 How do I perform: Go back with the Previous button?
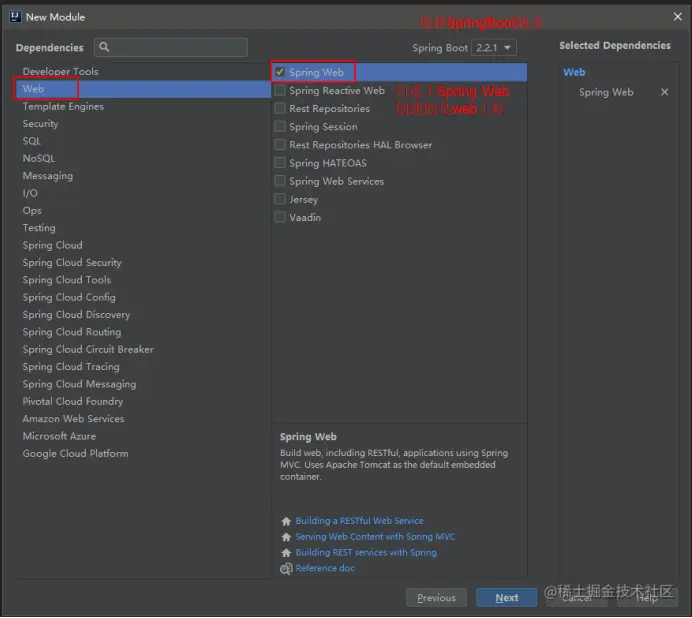pos(436,598)
